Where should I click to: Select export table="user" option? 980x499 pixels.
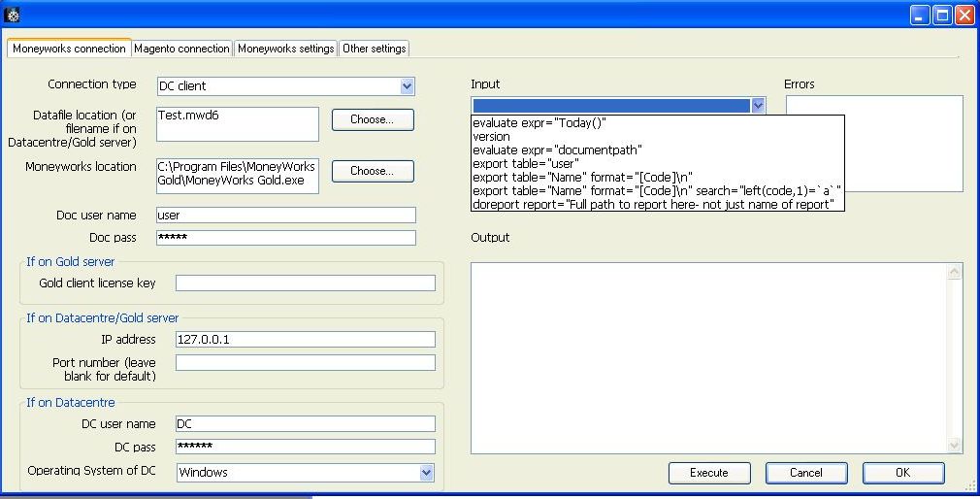pyautogui.click(x=658, y=164)
